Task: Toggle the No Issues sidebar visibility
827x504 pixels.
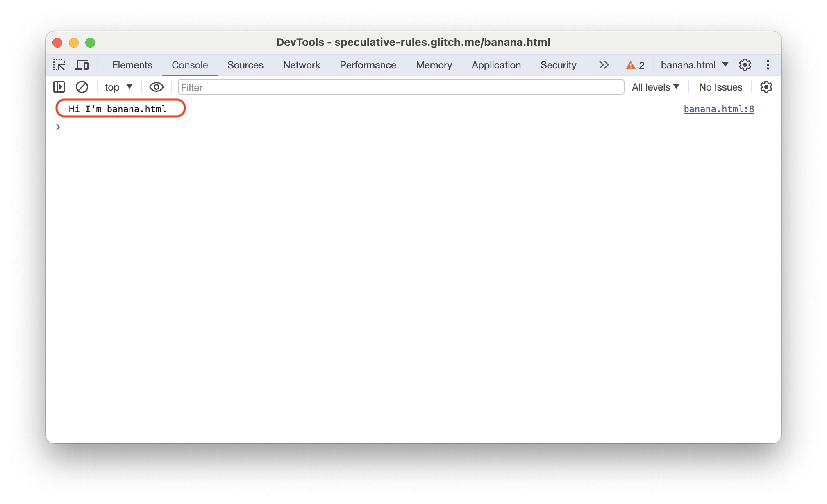Action: click(x=721, y=87)
